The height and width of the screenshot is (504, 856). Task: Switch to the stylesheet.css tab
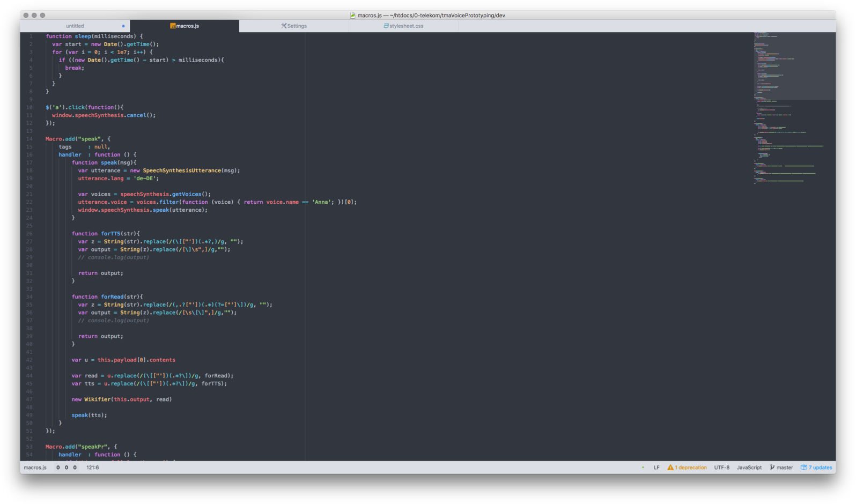[406, 26]
